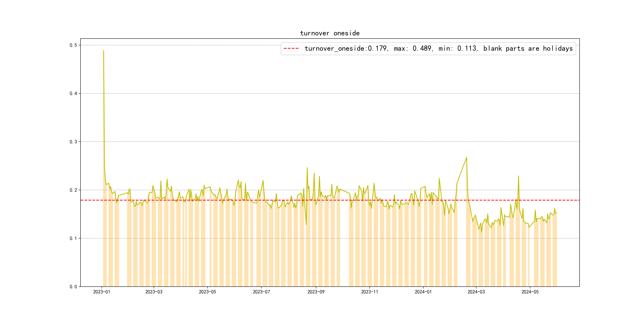This screenshot has width=644, height=322.
Task: Click the chart title 'turnover oneside'
Action: pyautogui.click(x=330, y=33)
